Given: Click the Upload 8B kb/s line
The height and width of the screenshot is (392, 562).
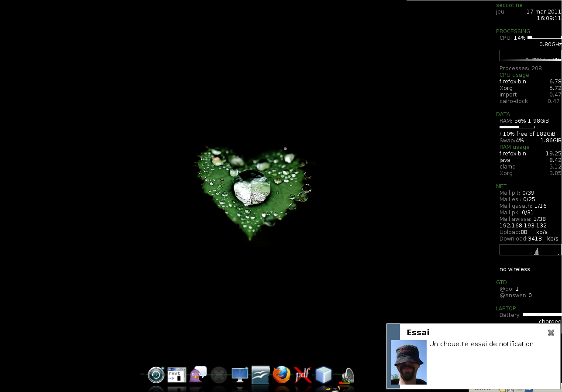Looking at the screenshot, I should point(524,232).
